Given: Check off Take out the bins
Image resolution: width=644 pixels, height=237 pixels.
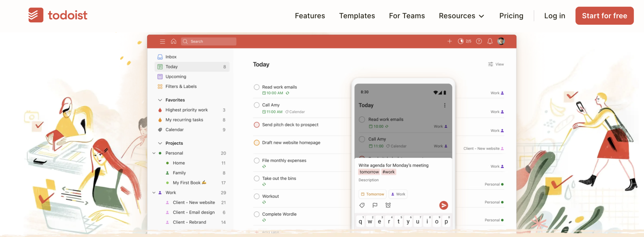Looking at the screenshot, I should pos(257,179).
